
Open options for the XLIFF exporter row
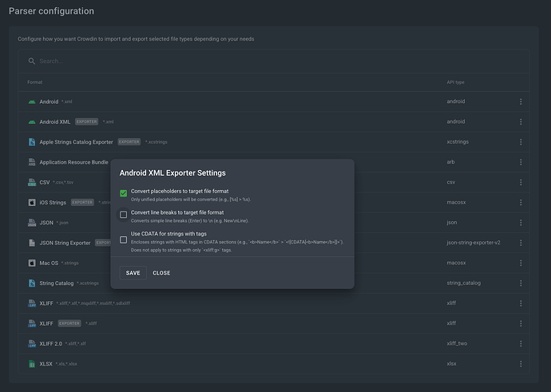click(x=521, y=323)
